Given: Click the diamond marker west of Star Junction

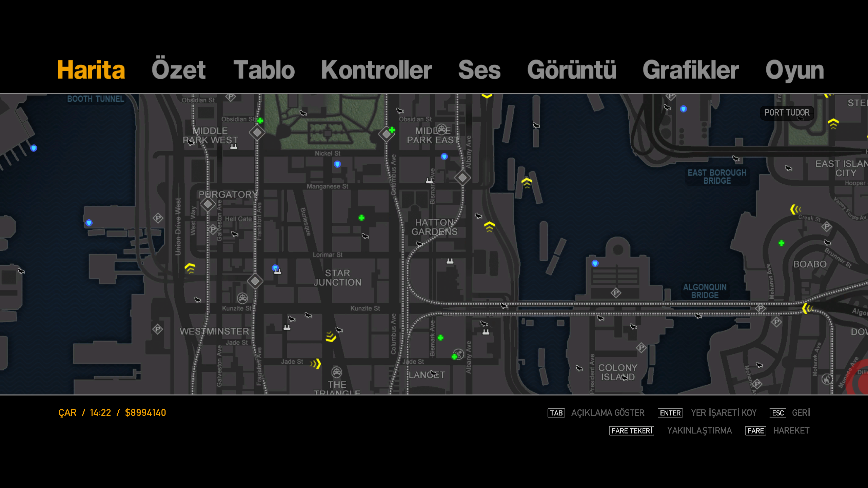Looking at the screenshot, I should pos(255,281).
